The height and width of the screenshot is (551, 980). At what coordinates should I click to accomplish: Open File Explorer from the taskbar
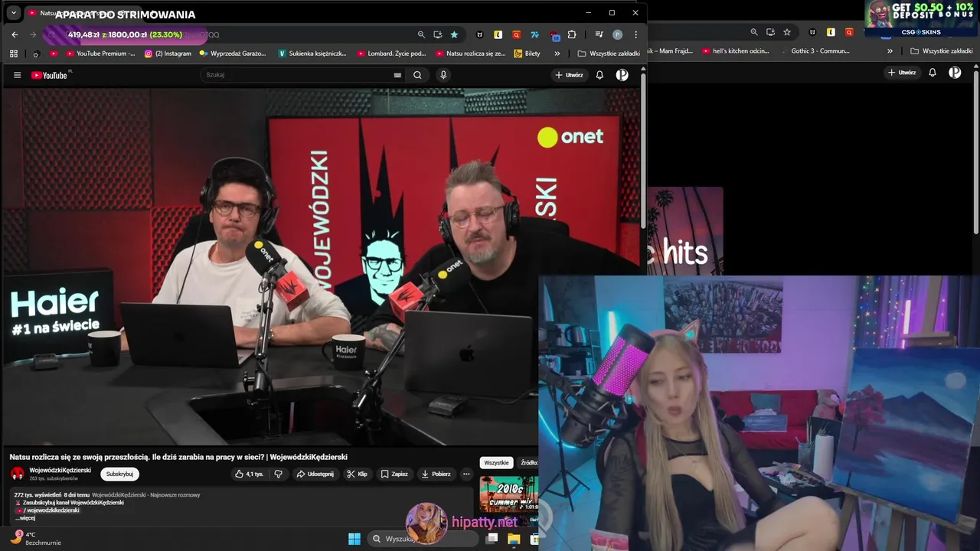pos(514,539)
